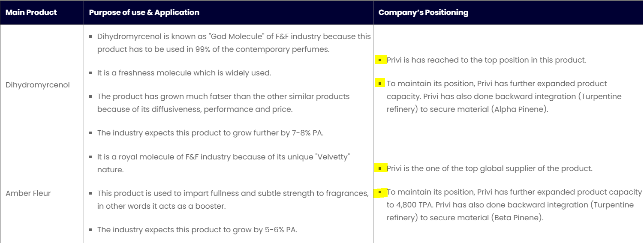Click the "Purpose of use & Application" header
Image resolution: width=644 pixels, height=243 pixels.
(144, 12)
